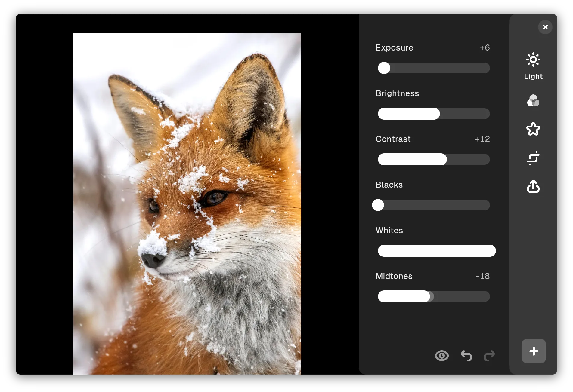Click the Exposure slider handle
The width and height of the screenshot is (573, 392).
pos(384,68)
